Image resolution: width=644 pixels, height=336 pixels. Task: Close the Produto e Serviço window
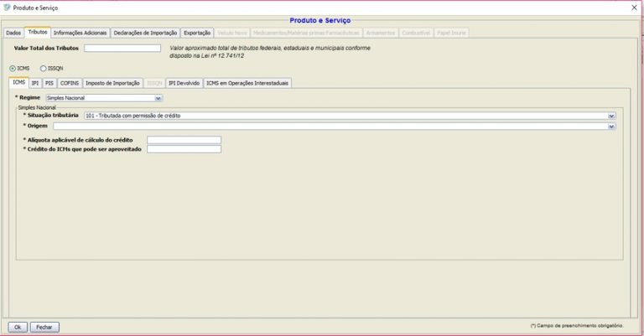click(634, 8)
